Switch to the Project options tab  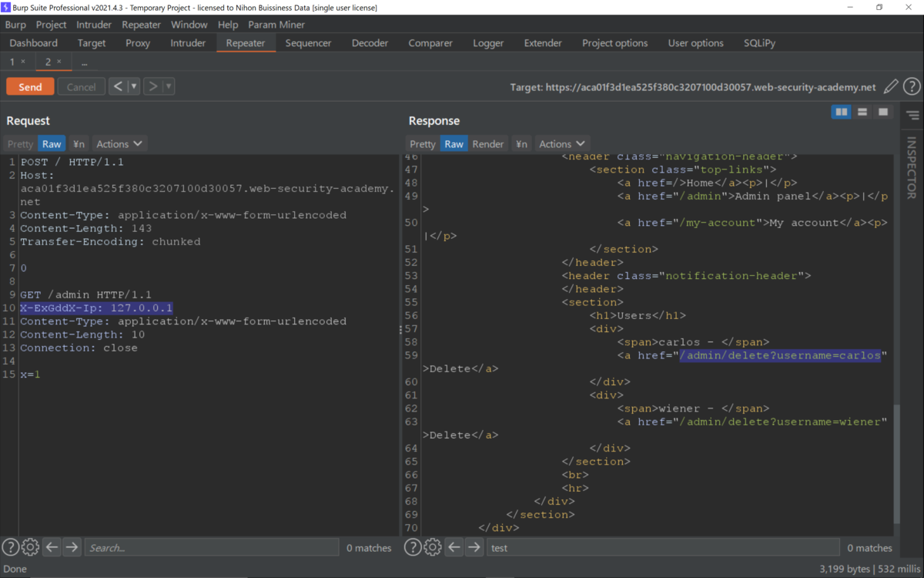pos(615,43)
